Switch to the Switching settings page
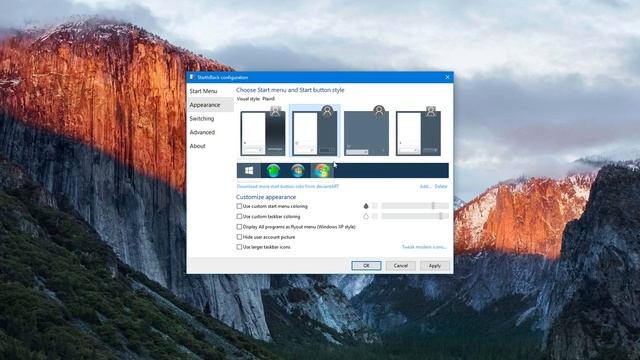640x360 pixels. coord(210,118)
